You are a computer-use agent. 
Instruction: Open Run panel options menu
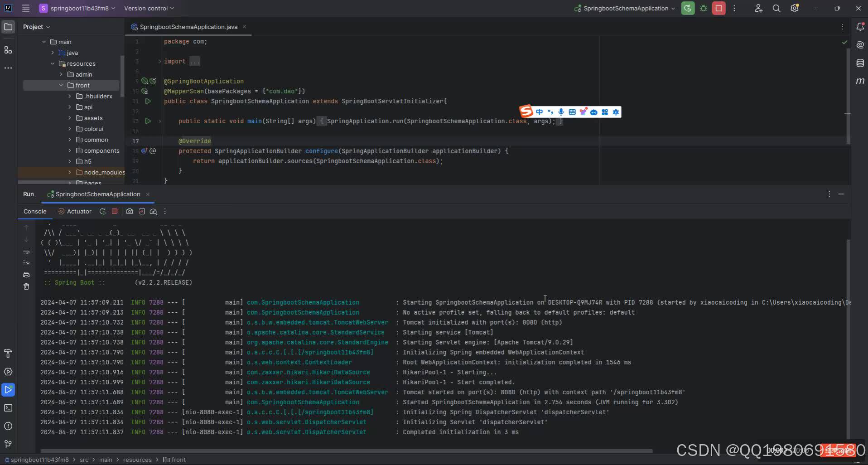829,194
